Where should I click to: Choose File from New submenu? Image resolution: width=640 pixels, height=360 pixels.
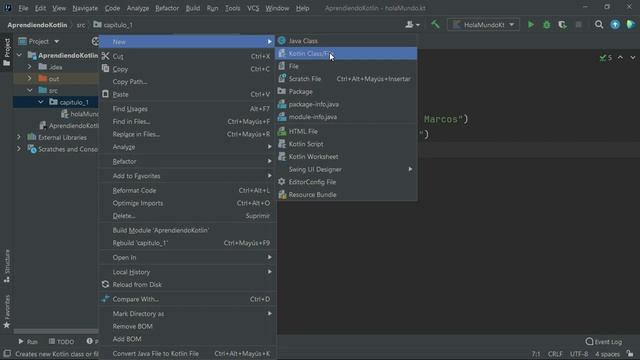coord(347,66)
